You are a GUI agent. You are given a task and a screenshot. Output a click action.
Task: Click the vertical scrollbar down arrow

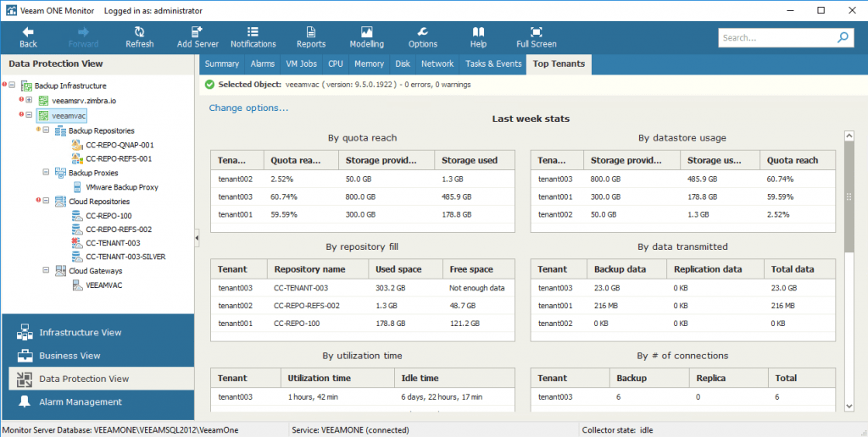(x=849, y=407)
